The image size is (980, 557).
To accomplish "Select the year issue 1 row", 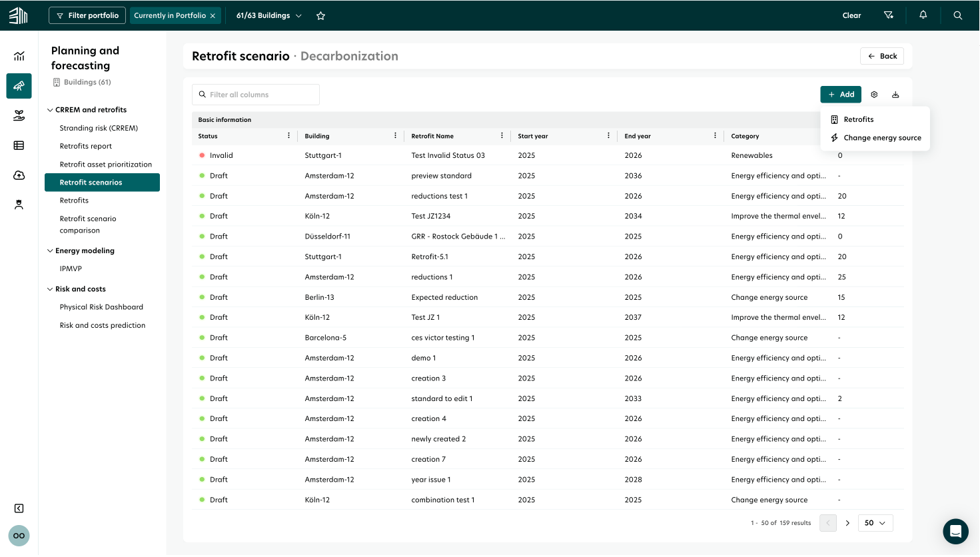I will [548, 480].
